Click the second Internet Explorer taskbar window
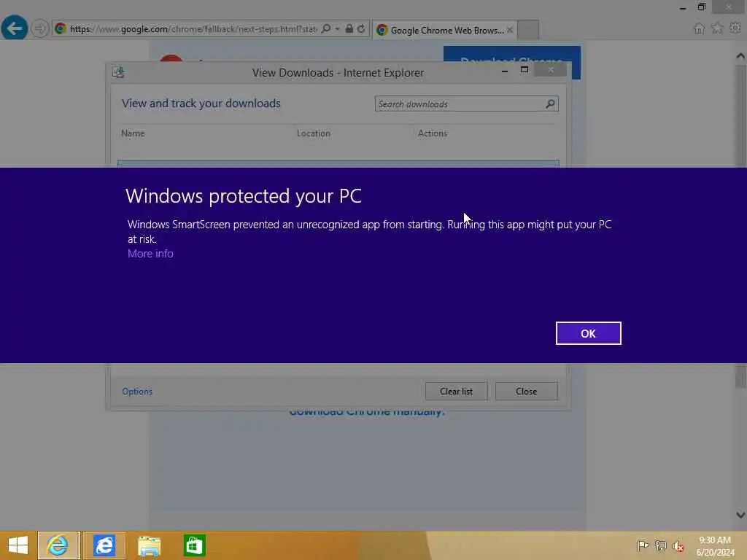The width and height of the screenshot is (747, 560). tap(104, 545)
